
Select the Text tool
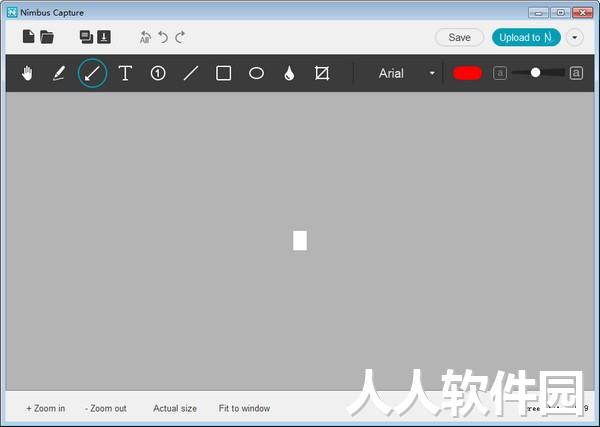(125, 73)
